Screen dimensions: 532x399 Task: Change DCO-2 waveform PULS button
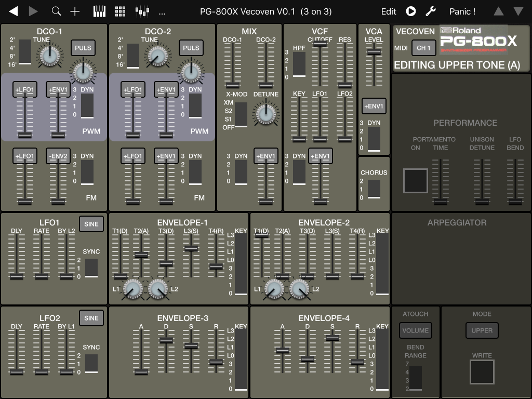191,48
